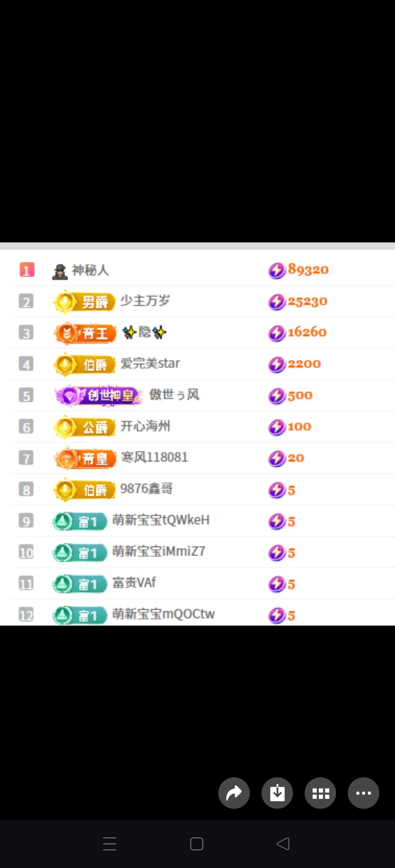The width and height of the screenshot is (395, 868).
Task: Click the lightning coin icon beside 16260
Action: (277, 333)
